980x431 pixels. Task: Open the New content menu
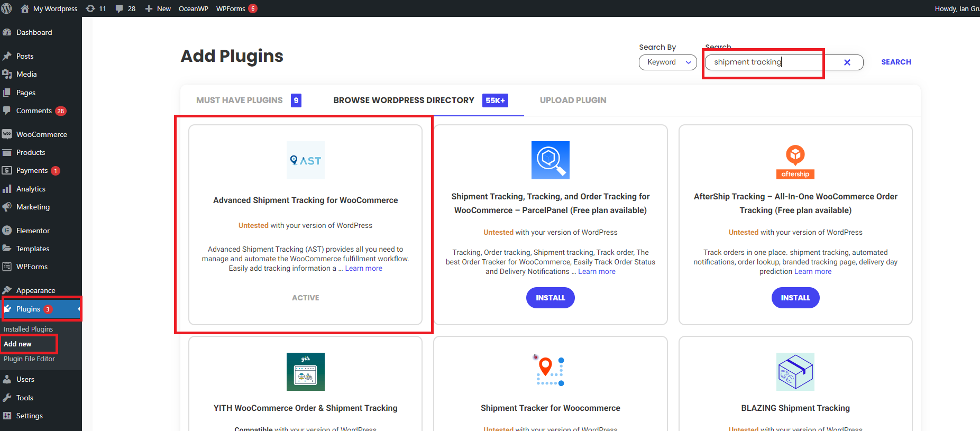158,8
